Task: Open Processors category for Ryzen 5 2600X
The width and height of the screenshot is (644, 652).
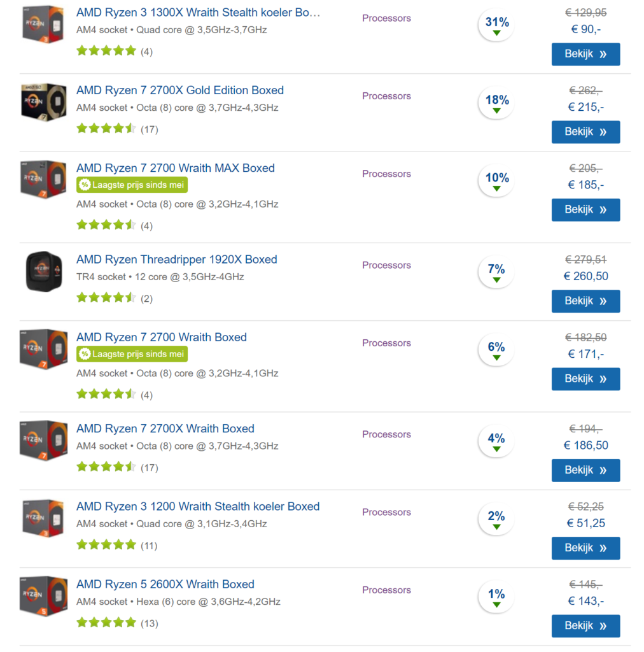Action: point(386,590)
